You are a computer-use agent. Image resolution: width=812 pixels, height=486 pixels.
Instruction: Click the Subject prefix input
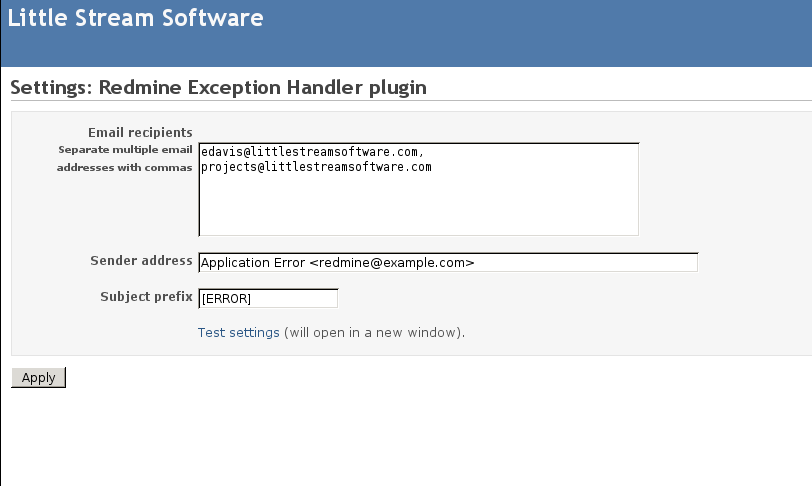point(268,298)
